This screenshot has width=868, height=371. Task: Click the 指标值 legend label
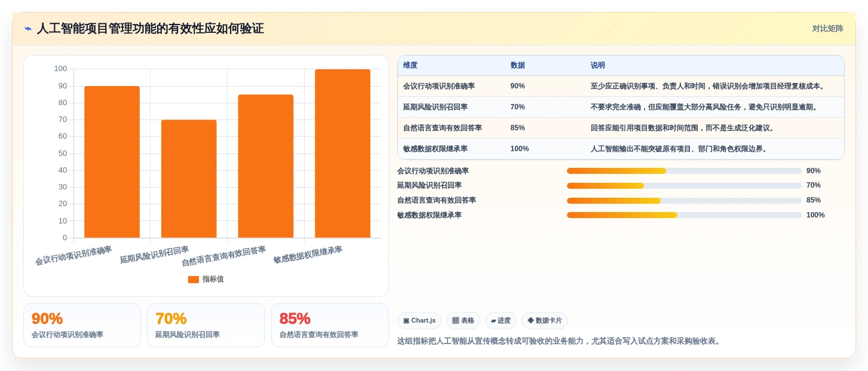213,280
